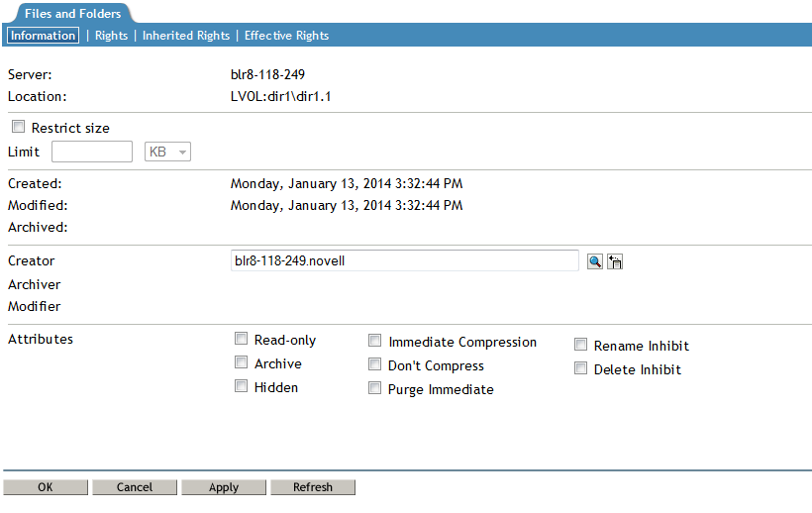Check the Delete Inhibit box
812x513 pixels.
coord(580,368)
